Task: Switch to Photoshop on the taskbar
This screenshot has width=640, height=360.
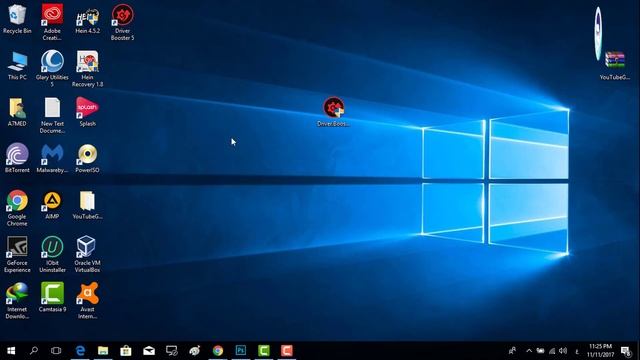Action: pyautogui.click(x=241, y=351)
